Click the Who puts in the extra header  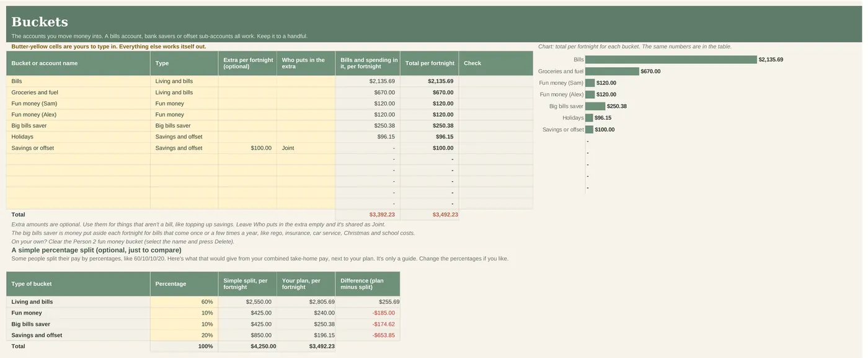(306, 63)
